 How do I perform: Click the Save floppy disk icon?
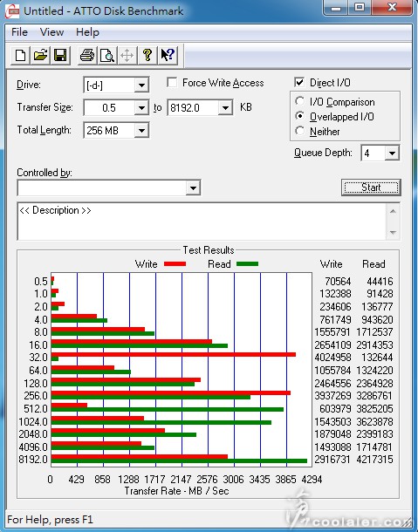[60, 55]
